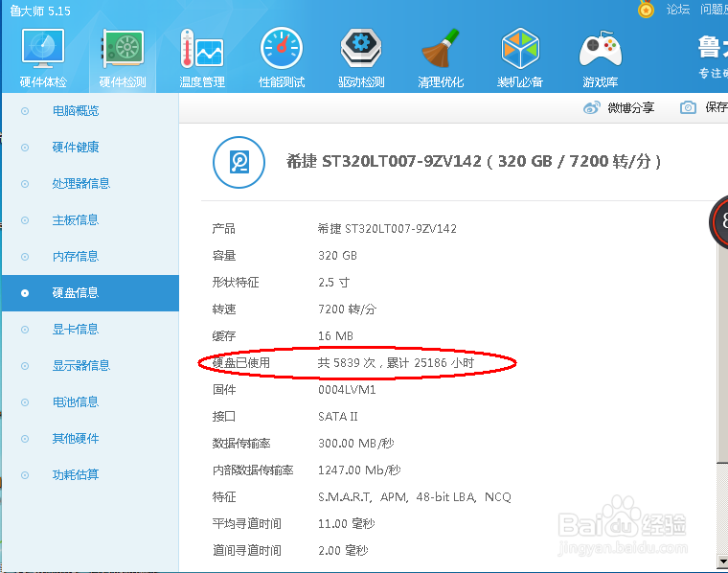Click the 微博分享 share link
This screenshot has width=728, height=573.
coord(631,108)
